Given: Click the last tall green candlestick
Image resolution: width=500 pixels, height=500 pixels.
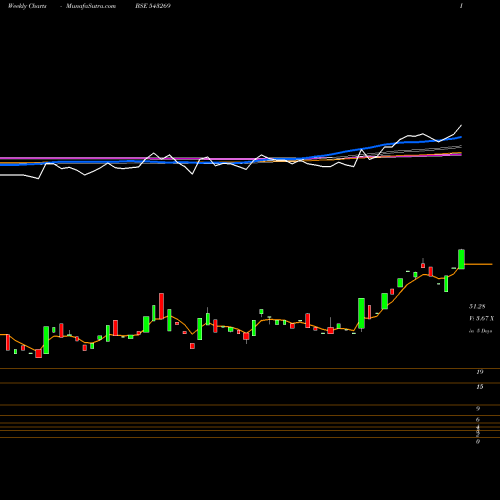Looking at the screenshot, I should (x=461, y=259).
